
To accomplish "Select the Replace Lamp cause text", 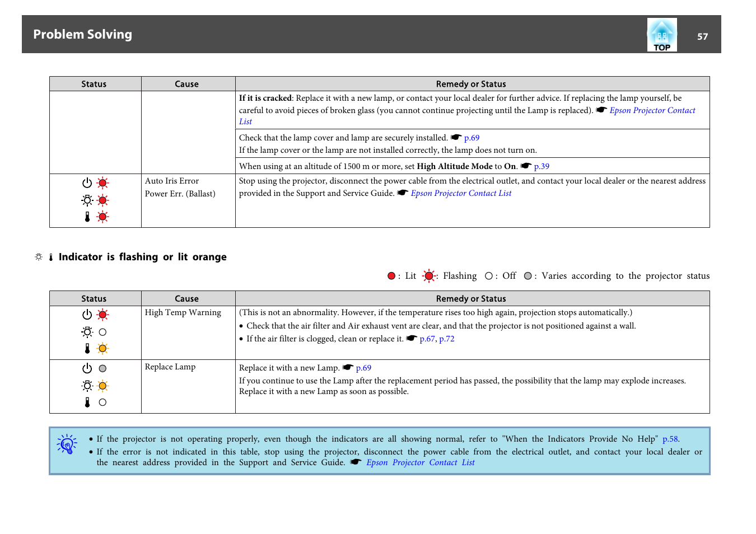I will 170,367.
